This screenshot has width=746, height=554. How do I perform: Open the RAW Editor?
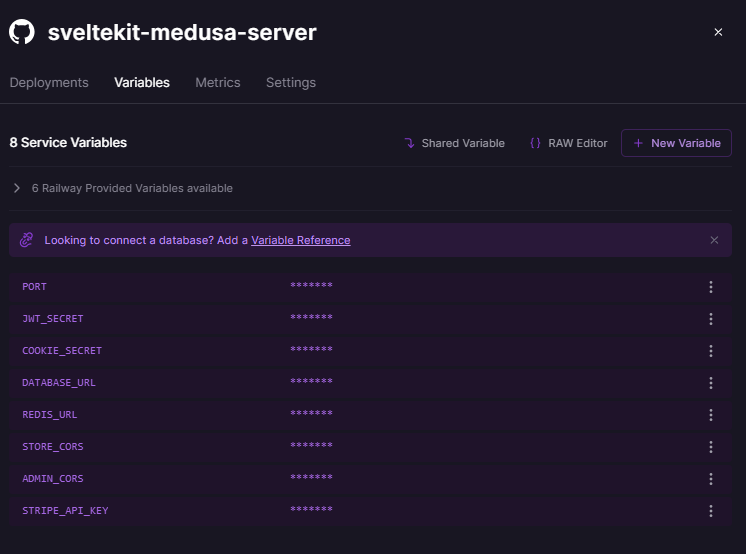click(x=569, y=143)
